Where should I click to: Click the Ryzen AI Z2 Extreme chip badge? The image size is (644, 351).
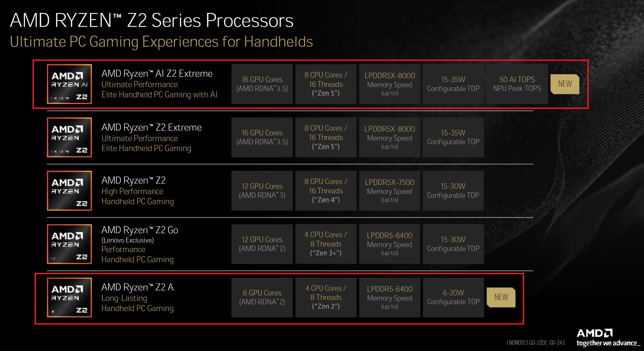pos(69,84)
